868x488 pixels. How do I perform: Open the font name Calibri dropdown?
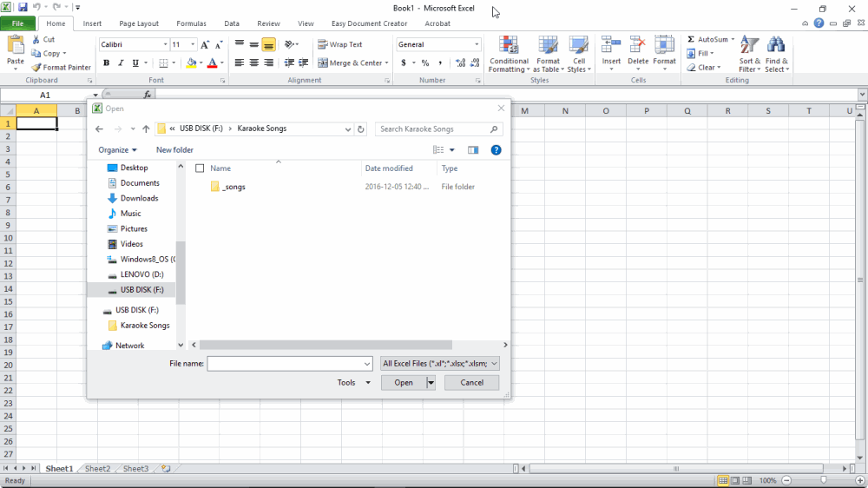click(x=165, y=44)
